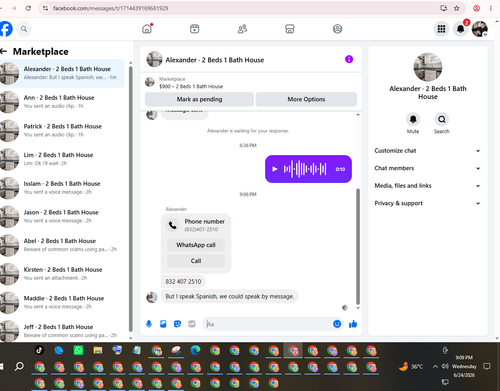Open the Facebook Home icon

pyautogui.click(x=147, y=29)
